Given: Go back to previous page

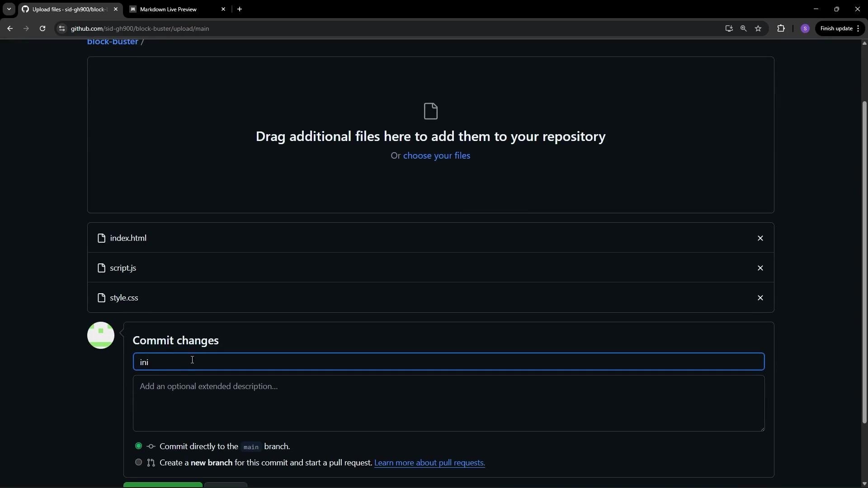Looking at the screenshot, I should click(x=10, y=28).
